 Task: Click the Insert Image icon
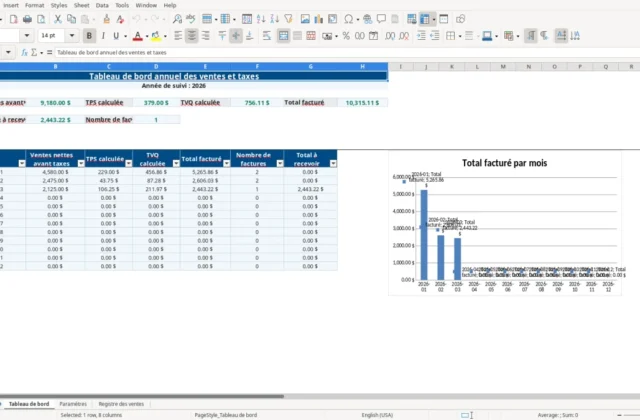(x=305, y=19)
